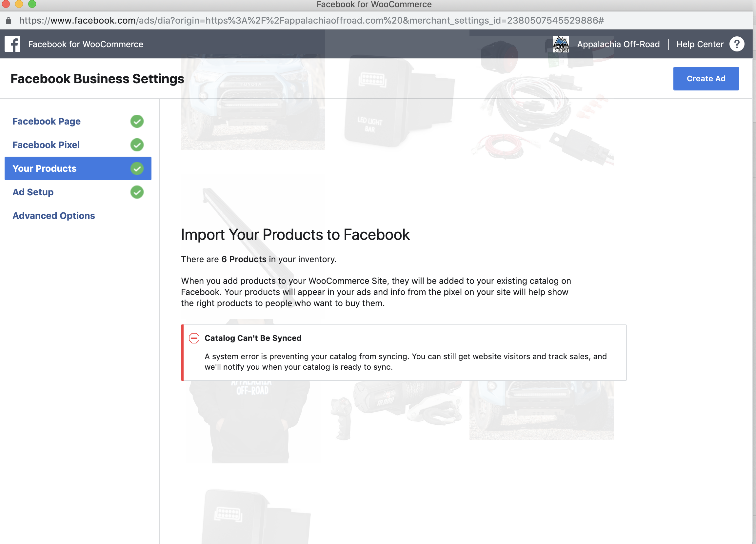This screenshot has width=756, height=544.
Task: Click the Facebook Business Settings title
Action: tap(97, 79)
